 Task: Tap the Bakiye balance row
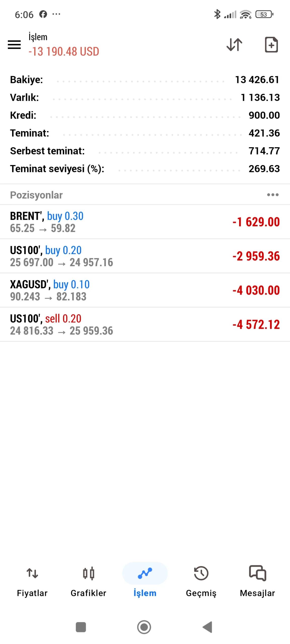pyautogui.click(x=145, y=80)
